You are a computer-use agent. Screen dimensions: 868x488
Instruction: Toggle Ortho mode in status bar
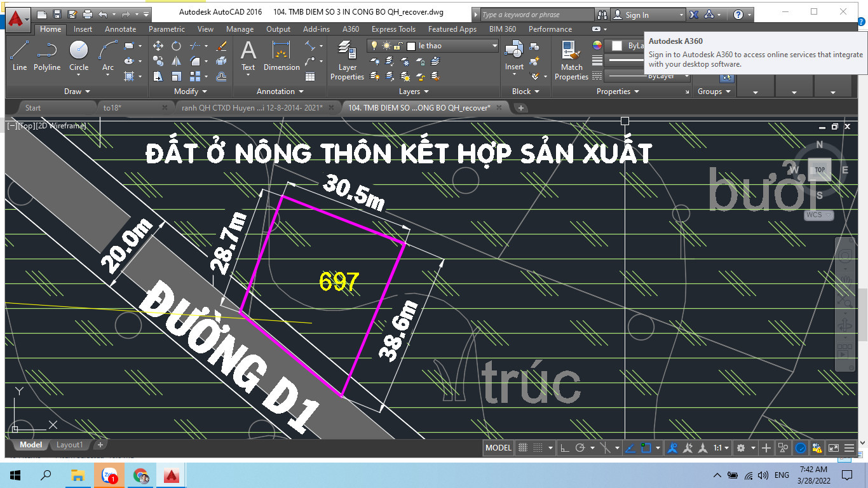(x=564, y=448)
